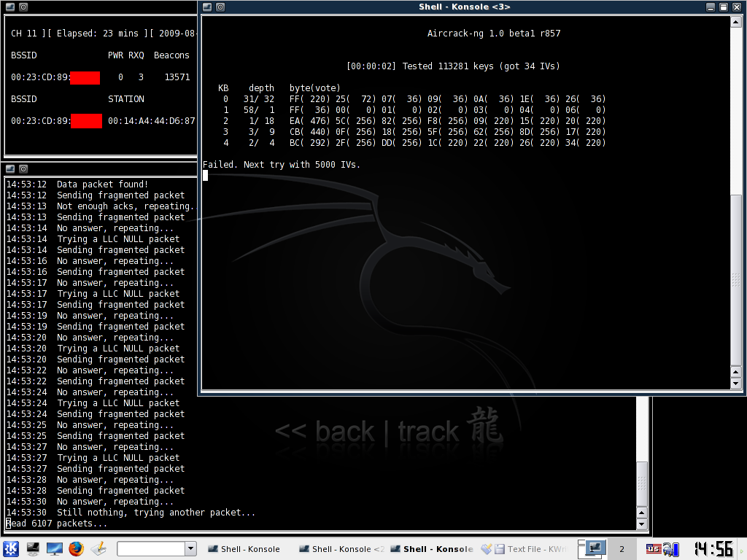747x560 pixels.
Task: Toggle sticky pin icon of Konsole <3>
Action: [x=220, y=7]
